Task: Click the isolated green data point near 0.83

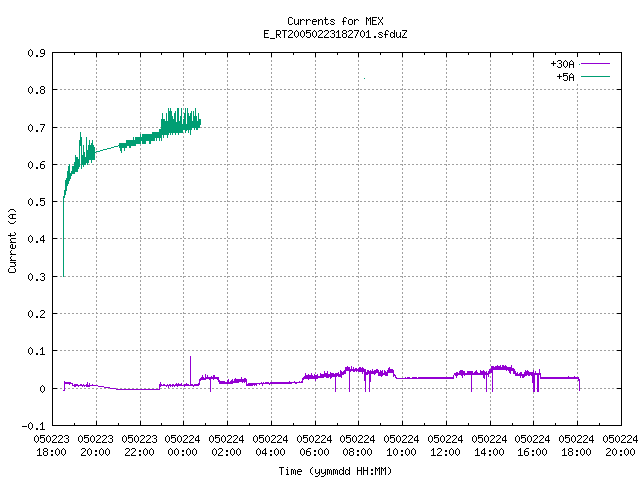Action: click(x=364, y=78)
